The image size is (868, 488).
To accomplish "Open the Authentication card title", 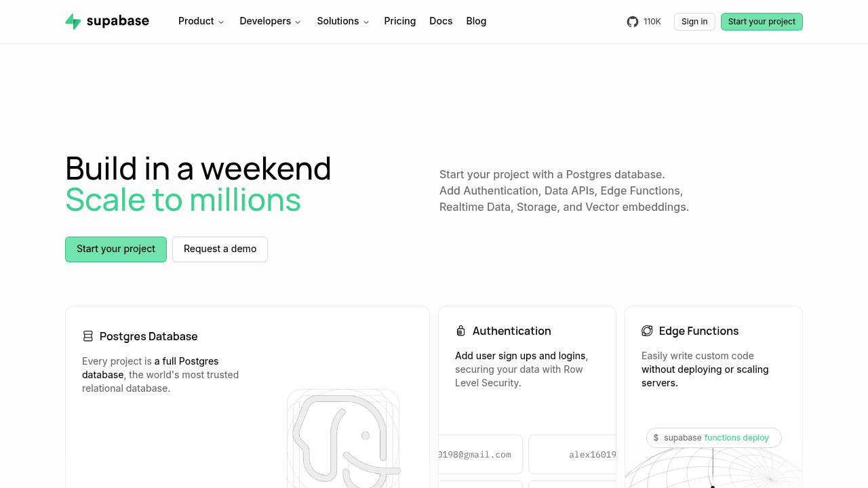I will (x=512, y=331).
